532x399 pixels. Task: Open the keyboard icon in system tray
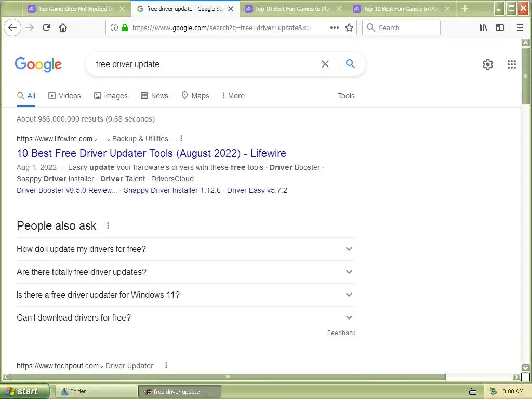click(473, 392)
